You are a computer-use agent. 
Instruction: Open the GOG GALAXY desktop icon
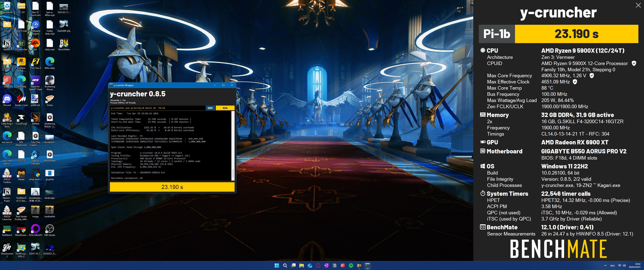[36, 230]
